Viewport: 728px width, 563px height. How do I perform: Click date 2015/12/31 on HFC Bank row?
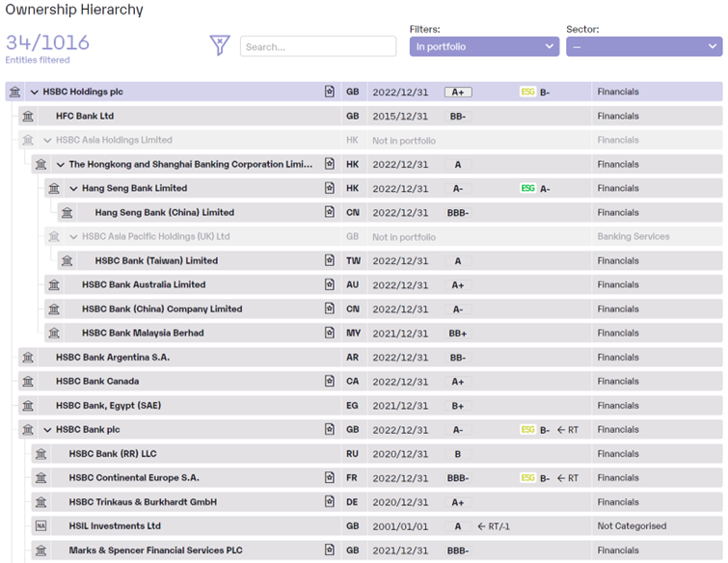(400, 116)
